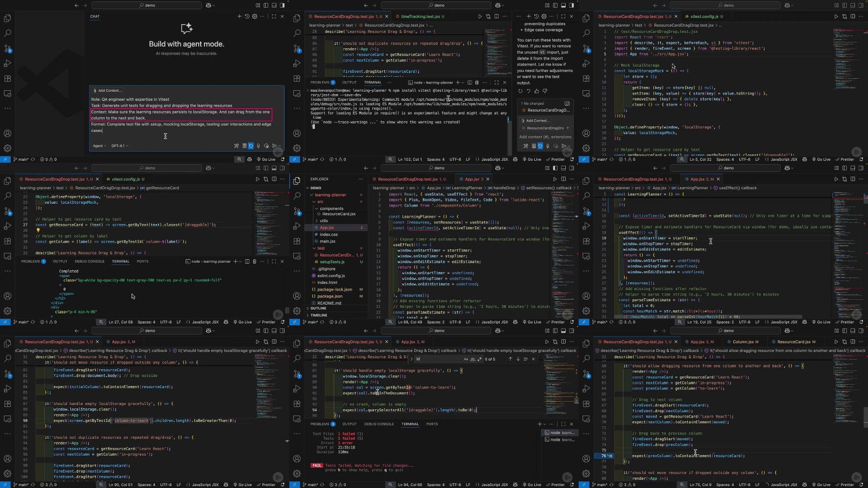This screenshot has height=488, width=868.
Task: Switch to PROBLEMS tab in failed-tests window
Action: tap(323, 424)
